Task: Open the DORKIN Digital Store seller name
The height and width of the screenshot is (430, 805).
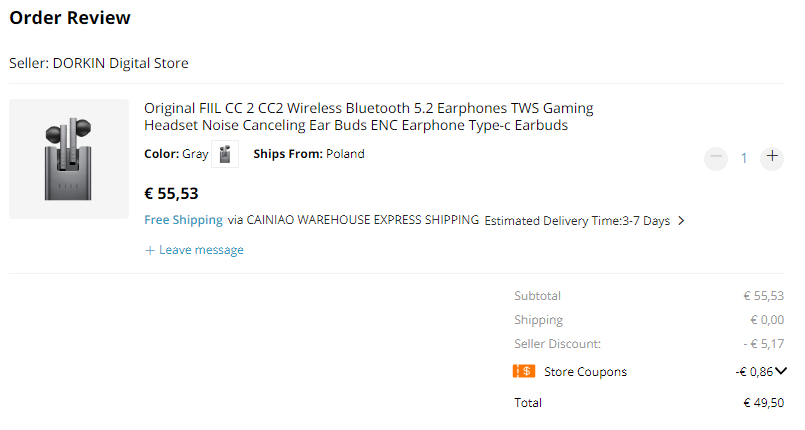Action: point(121,63)
